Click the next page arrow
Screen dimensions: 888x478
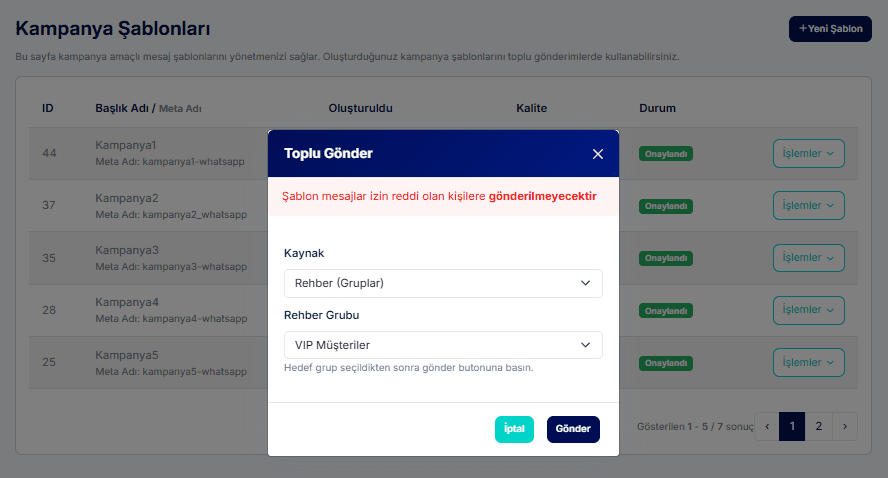click(x=845, y=426)
